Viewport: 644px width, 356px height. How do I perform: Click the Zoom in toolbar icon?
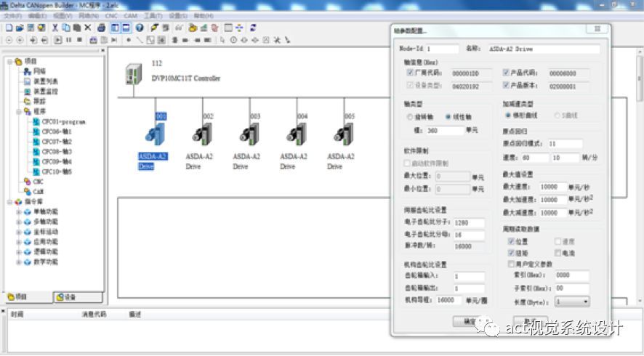[x=20, y=40]
